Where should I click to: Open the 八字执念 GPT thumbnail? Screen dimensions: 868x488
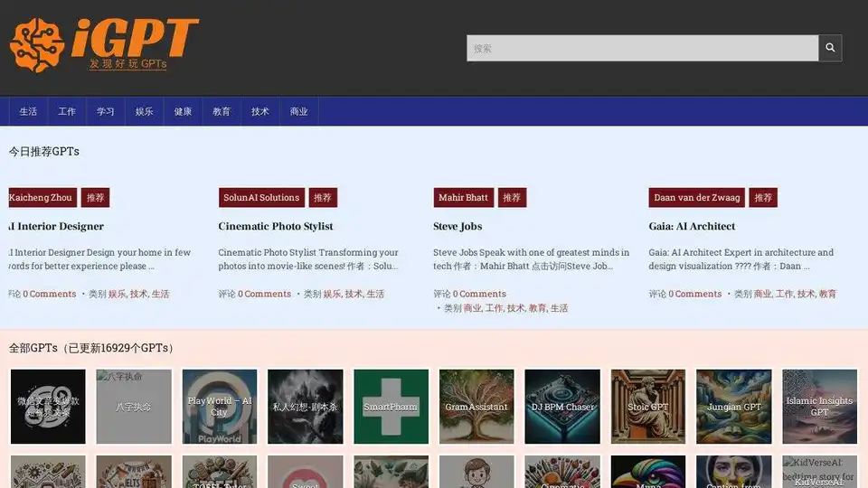tap(134, 407)
